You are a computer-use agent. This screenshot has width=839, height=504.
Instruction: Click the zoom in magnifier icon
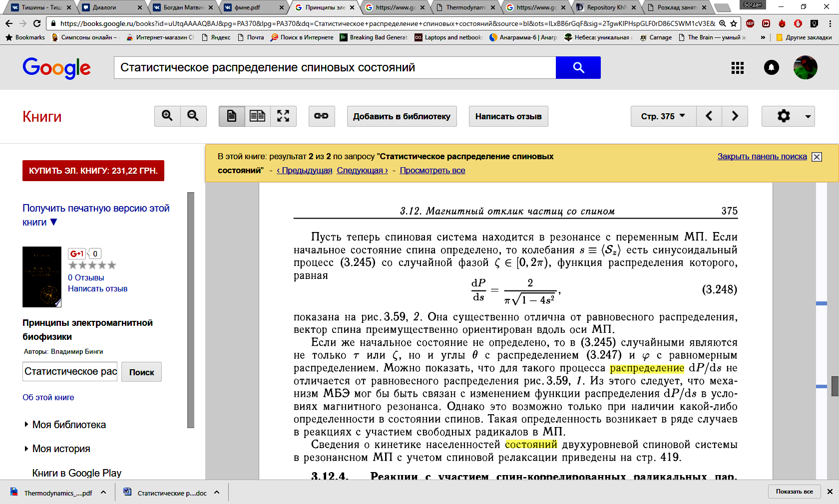point(167,116)
